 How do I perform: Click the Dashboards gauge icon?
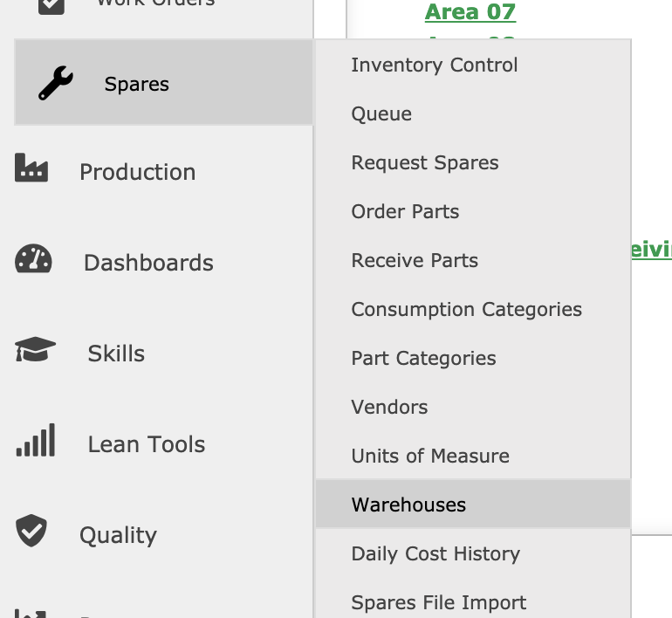[x=33, y=258]
